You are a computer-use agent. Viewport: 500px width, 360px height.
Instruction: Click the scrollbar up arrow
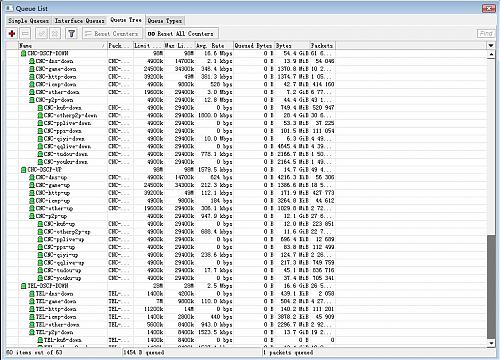pos(491,54)
